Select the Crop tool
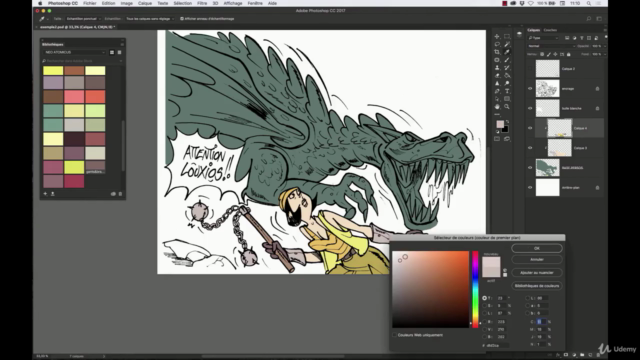640x360 pixels. (x=497, y=52)
